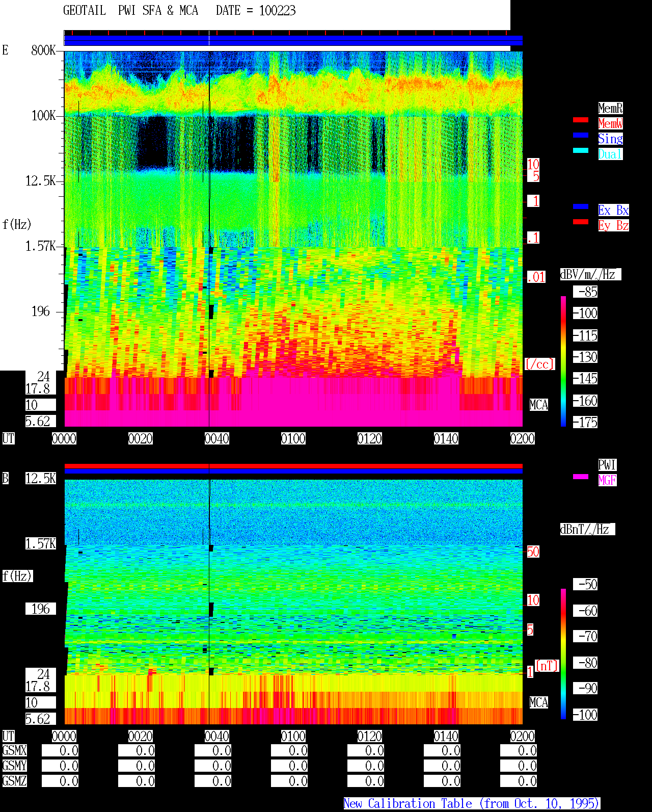Click the 'B' panel label
652x812 pixels.
point(5,478)
